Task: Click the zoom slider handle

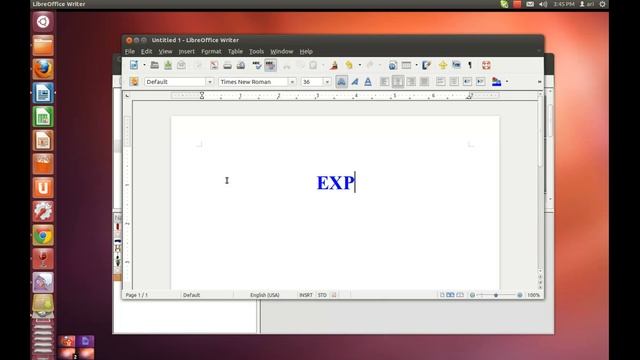Action: click(x=496, y=295)
